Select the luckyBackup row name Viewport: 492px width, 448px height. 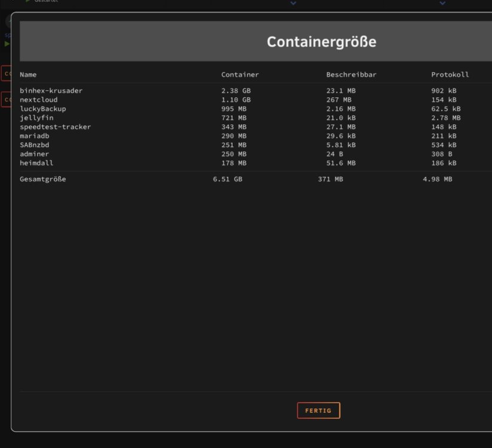[x=43, y=109]
